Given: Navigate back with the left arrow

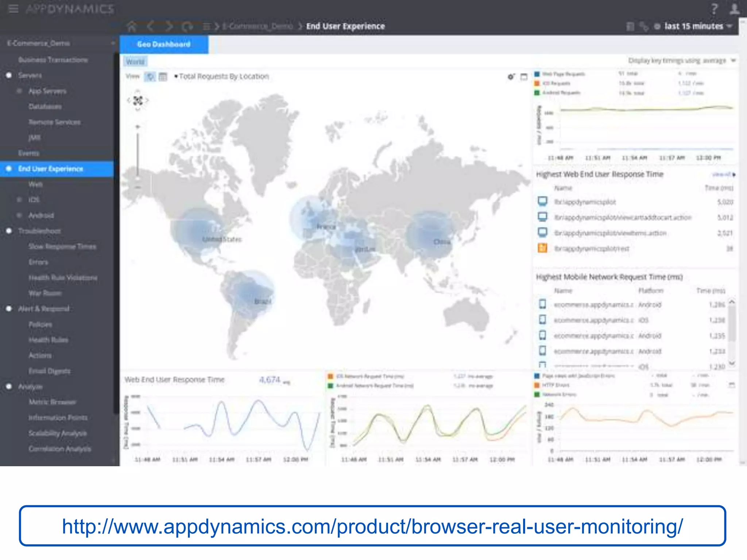Looking at the screenshot, I should 150,26.
